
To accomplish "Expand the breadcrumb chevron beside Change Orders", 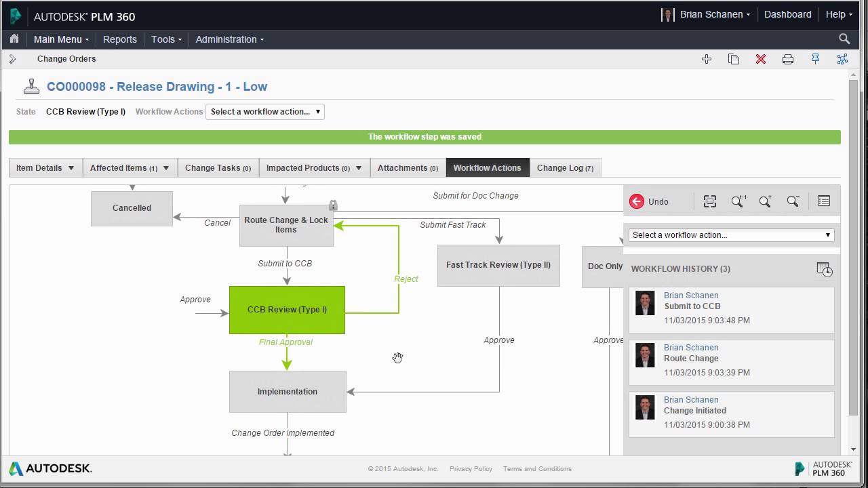I will (12, 59).
